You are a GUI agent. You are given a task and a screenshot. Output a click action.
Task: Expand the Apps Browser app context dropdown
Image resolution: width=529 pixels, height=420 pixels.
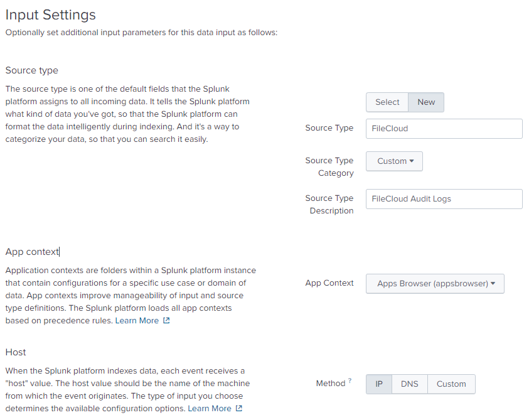[435, 284]
